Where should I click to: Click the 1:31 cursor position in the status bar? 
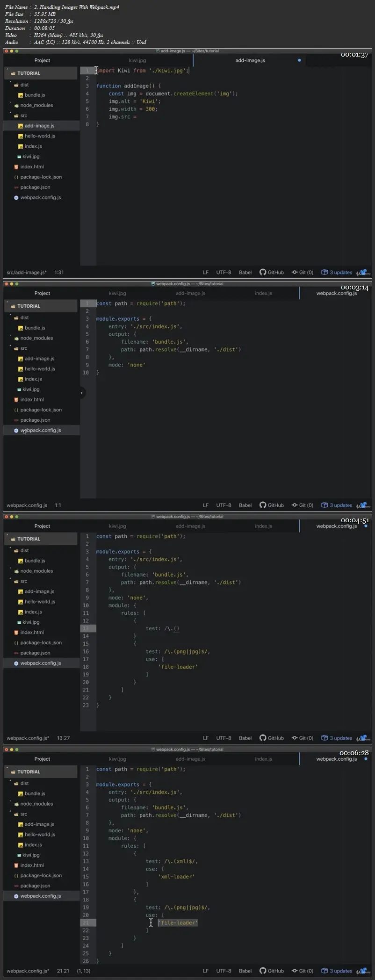coord(59,272)
